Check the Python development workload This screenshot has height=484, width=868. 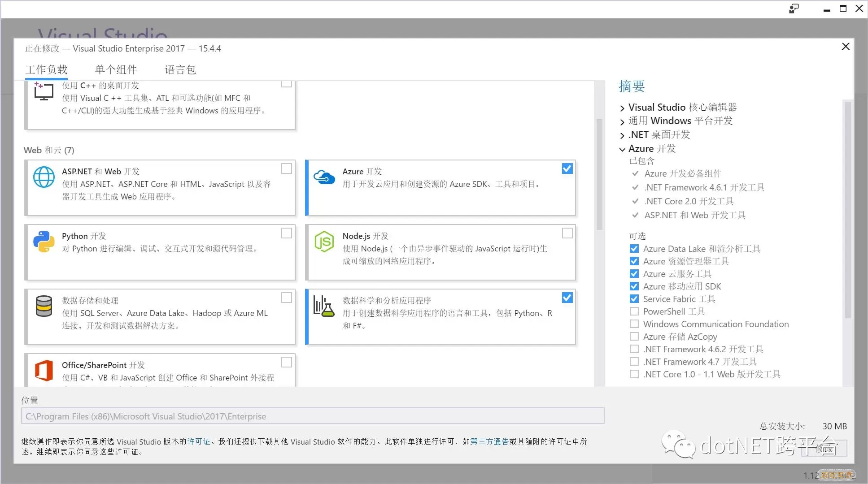[x=286, y=233]
